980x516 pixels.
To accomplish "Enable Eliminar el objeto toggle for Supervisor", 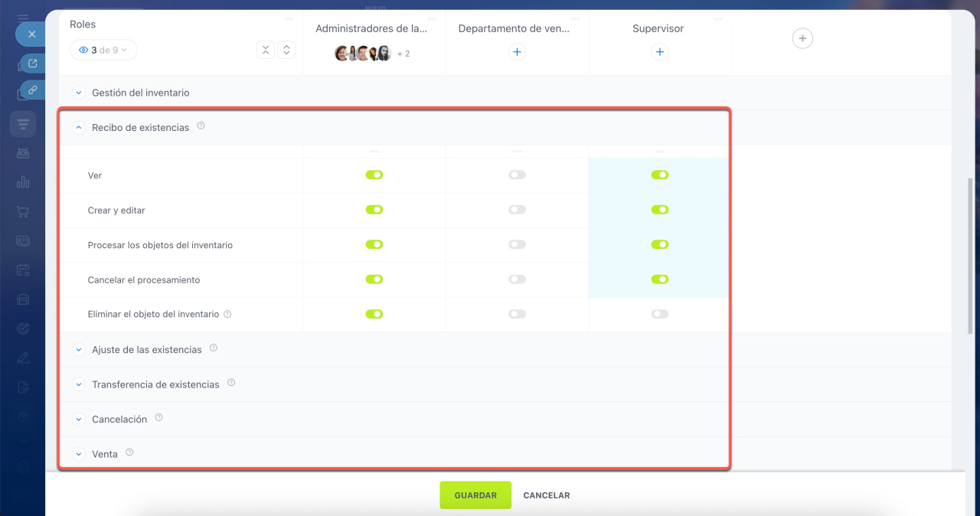I will click(659, 314).
